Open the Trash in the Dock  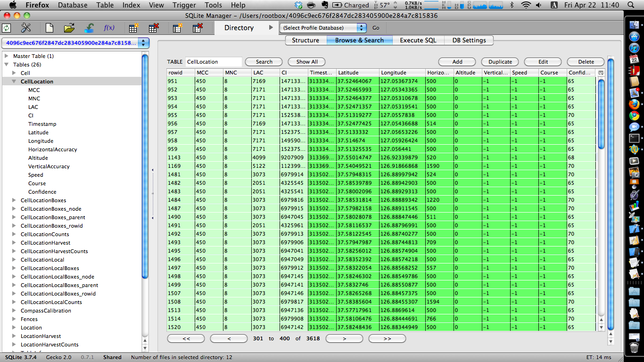pyautogui.click(x=634, y=348)
